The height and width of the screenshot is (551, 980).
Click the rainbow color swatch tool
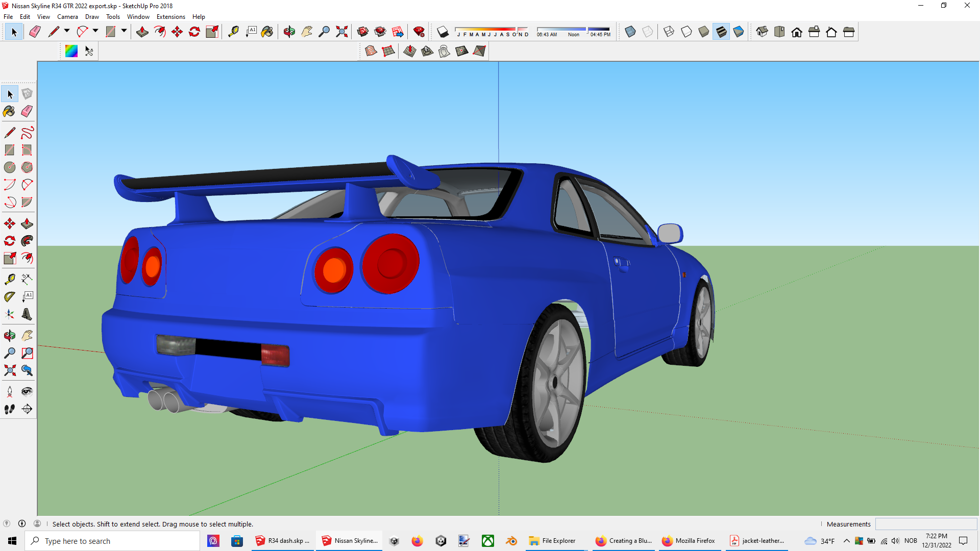(x=71, y=51)
